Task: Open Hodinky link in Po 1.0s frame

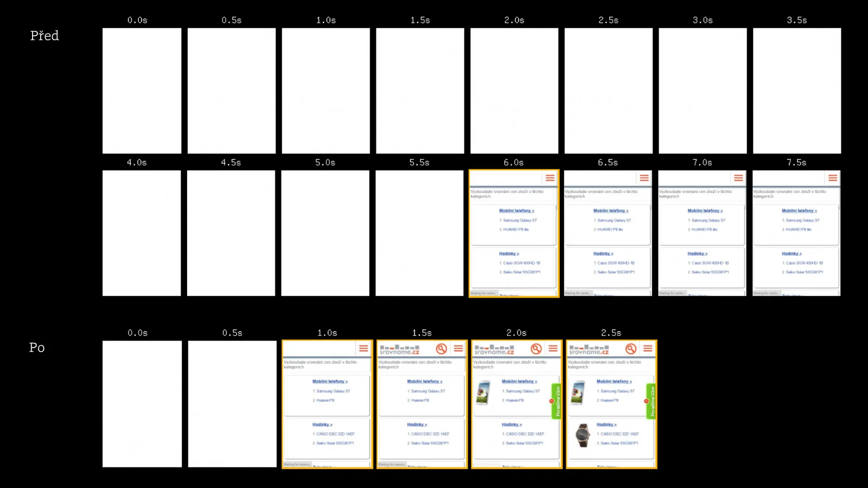Action: pyautogui.click(x=322, y=425)
